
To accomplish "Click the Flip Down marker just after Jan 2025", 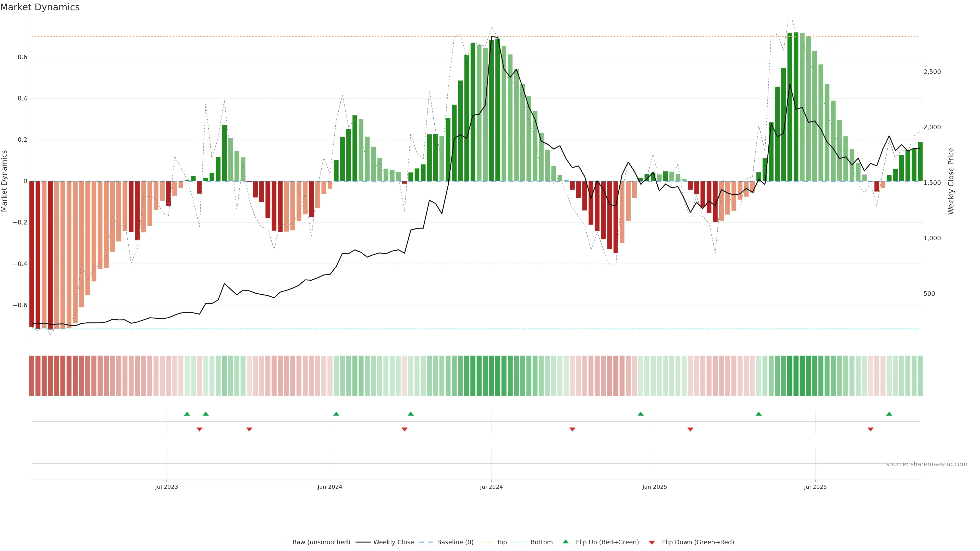I will tap(690, 429).
